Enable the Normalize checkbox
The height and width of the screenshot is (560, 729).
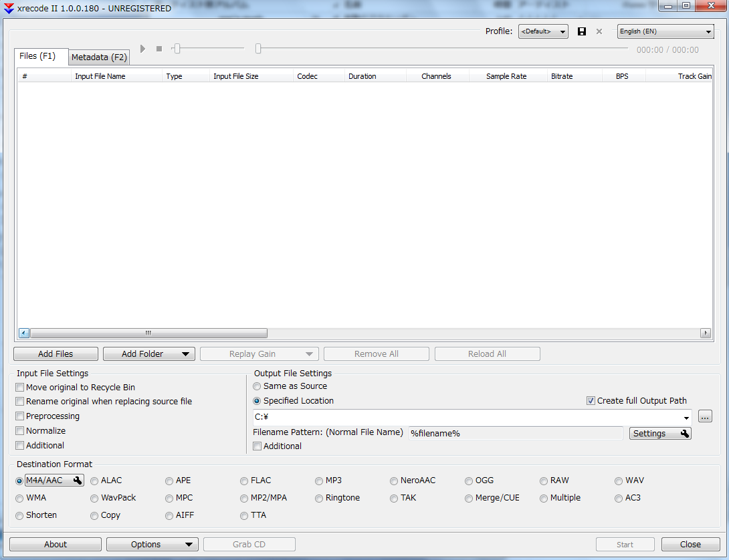19,430
